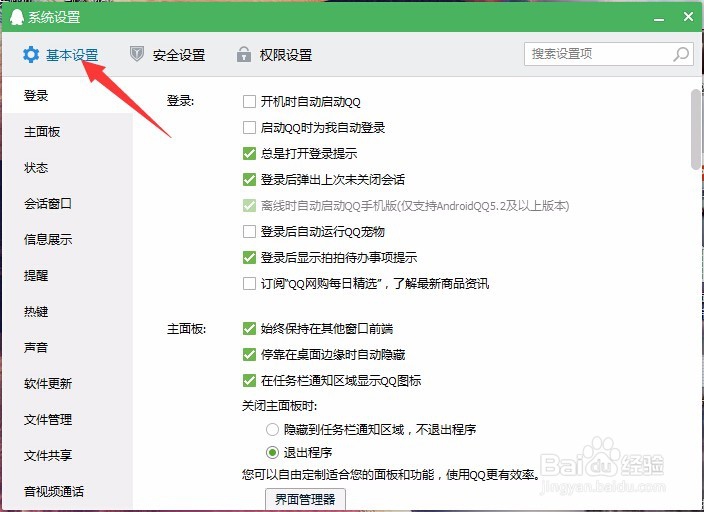This screenshot has width=704, height=512.
Task: Click text 您可以自由定制适合您的面板和功能
Action: pyautogui.click(x=338, y=475)
